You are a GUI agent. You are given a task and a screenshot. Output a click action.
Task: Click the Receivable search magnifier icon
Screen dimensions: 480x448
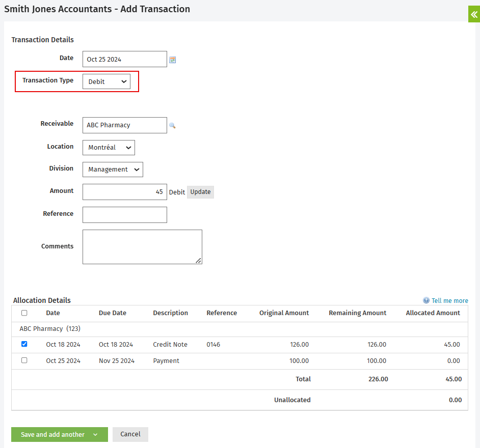pyautogui.click(x=172, y=125)
